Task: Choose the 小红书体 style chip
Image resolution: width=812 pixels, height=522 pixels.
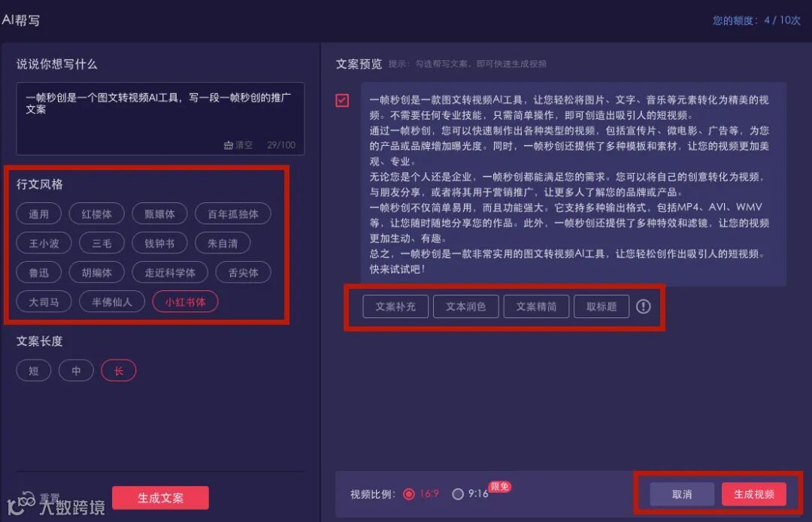Action: (x=186, y=302)
